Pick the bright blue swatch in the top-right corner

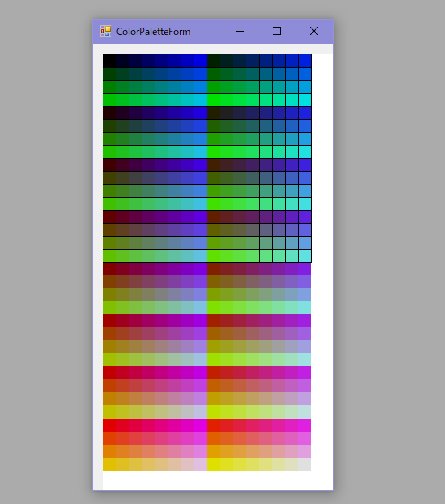point(304,60)
